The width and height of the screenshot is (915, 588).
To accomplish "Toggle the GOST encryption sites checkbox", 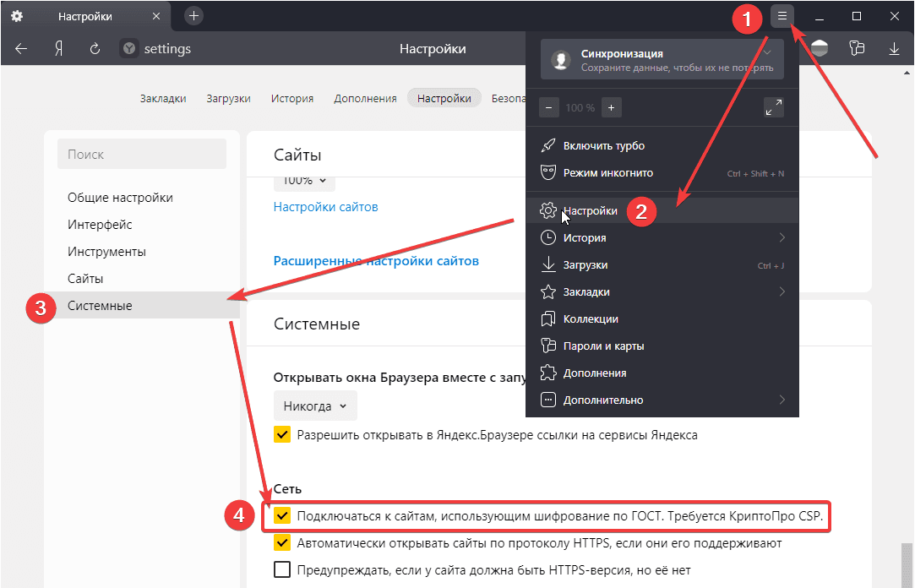I will (x=282, y=515).
